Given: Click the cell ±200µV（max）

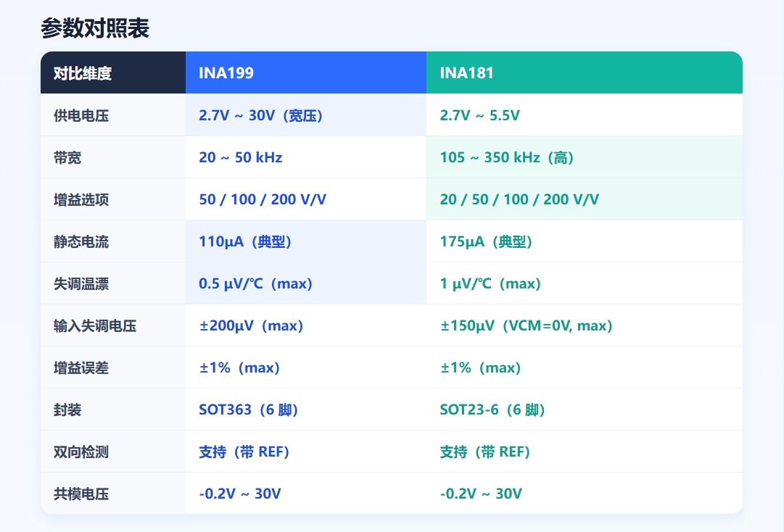Looking at the screenshot, I should [x=306, y=325].
